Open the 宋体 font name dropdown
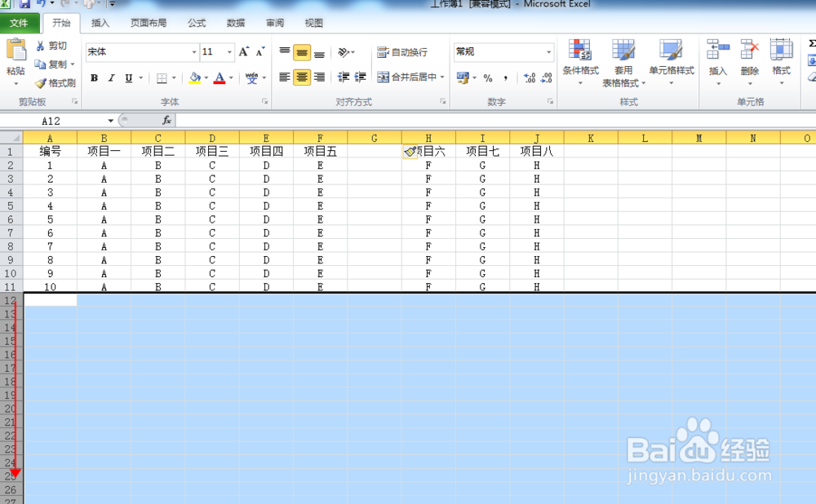The width and height of the screenshot is (816, 504). pyautogui.click(x=194, y=52)
